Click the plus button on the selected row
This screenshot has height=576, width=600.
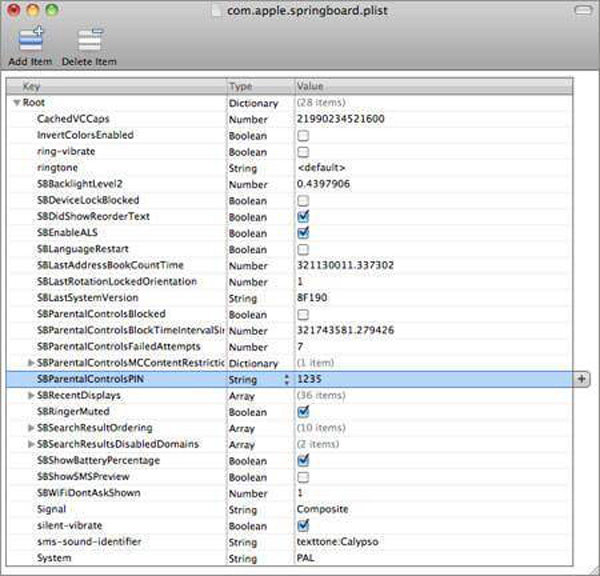pos(582,379)
